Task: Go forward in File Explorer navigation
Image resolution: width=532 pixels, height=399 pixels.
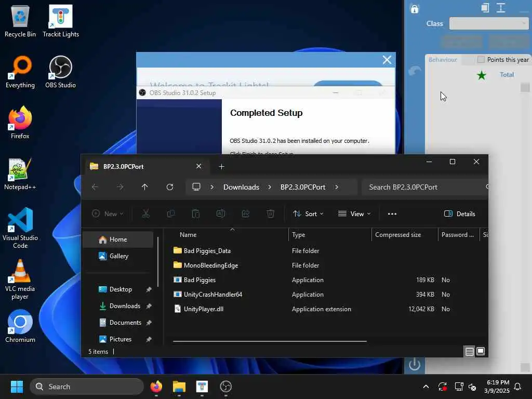Action: [120, 187]
